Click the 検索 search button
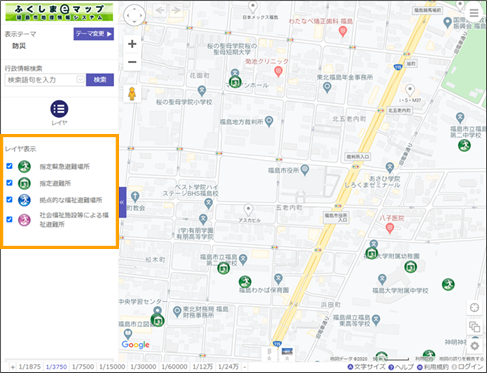The width and height of the screenshot is (487, 373). coord(100,80)
